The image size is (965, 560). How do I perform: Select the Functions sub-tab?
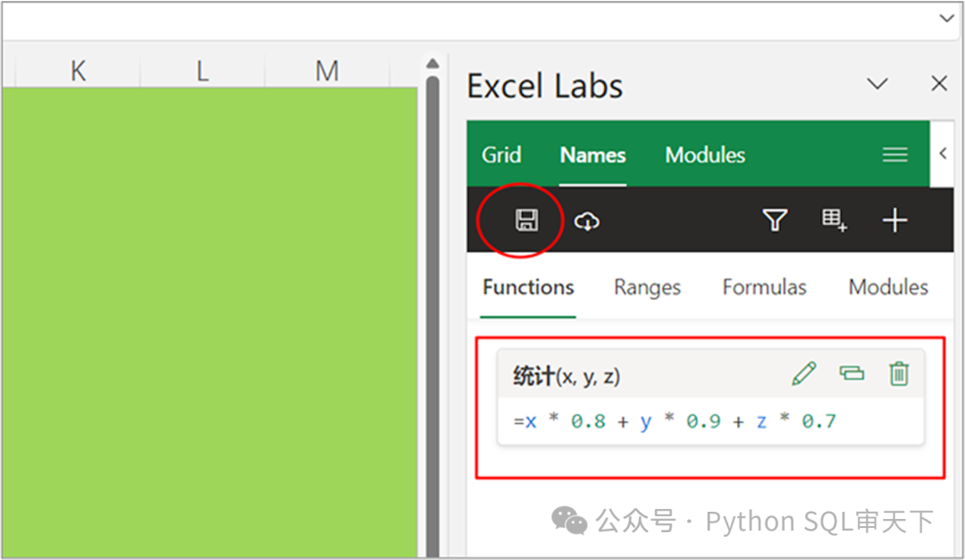point(528,288)
